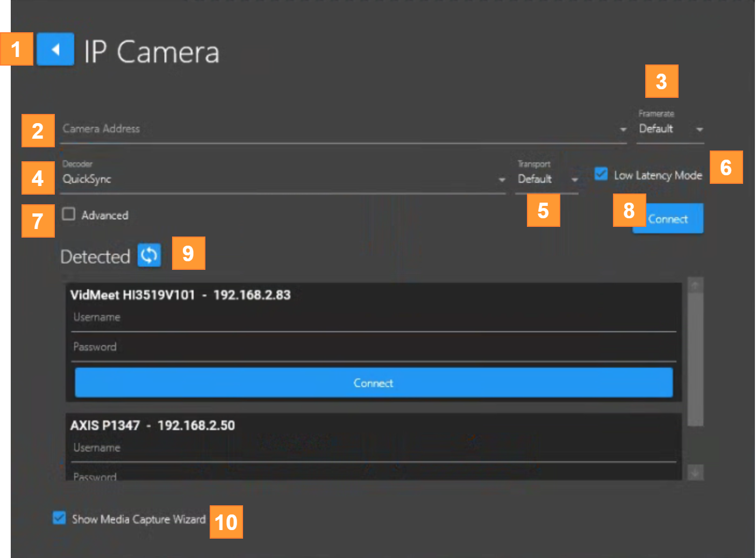Open the Transport dropdown
Screen dimensions: 756x558
point(546,180)
